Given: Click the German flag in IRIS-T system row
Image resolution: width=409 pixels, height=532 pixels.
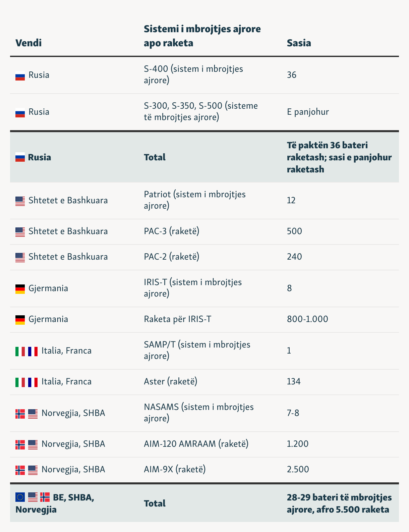Looking at the screenshot, I should tap(20, 289).
